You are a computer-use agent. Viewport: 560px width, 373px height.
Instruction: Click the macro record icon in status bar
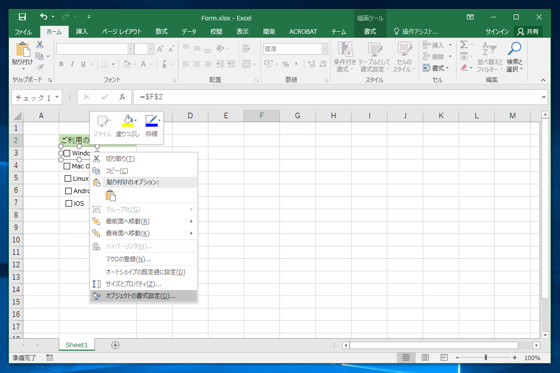tap(50, 357)
